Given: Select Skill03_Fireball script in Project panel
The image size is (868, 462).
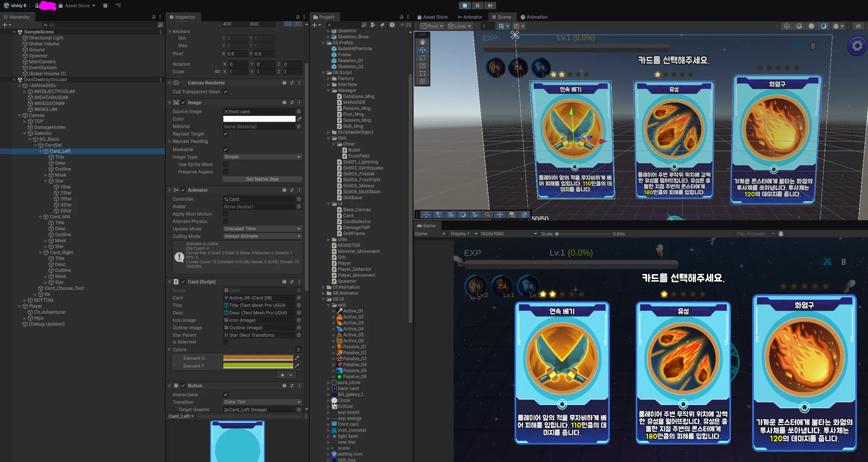Looking at the screenshot, I should 358,174.
